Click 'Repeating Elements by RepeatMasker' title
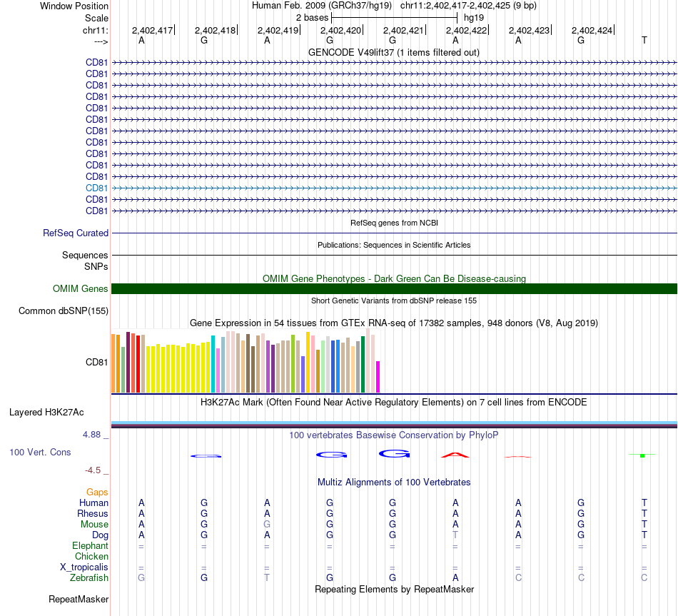Viewport: 678px width, 616px height. (394, 589)
